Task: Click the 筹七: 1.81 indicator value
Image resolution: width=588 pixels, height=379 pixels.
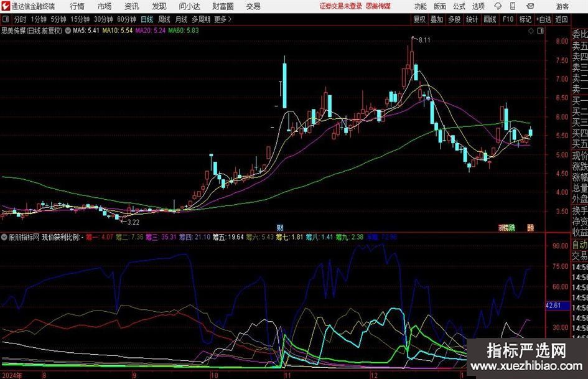Action: 289,237
